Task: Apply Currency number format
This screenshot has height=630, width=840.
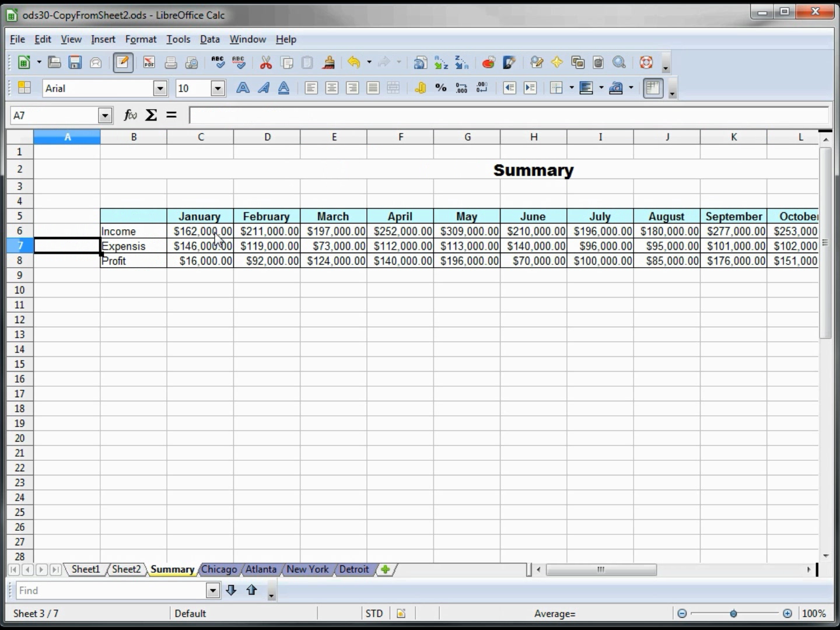Action: (420, 88)
